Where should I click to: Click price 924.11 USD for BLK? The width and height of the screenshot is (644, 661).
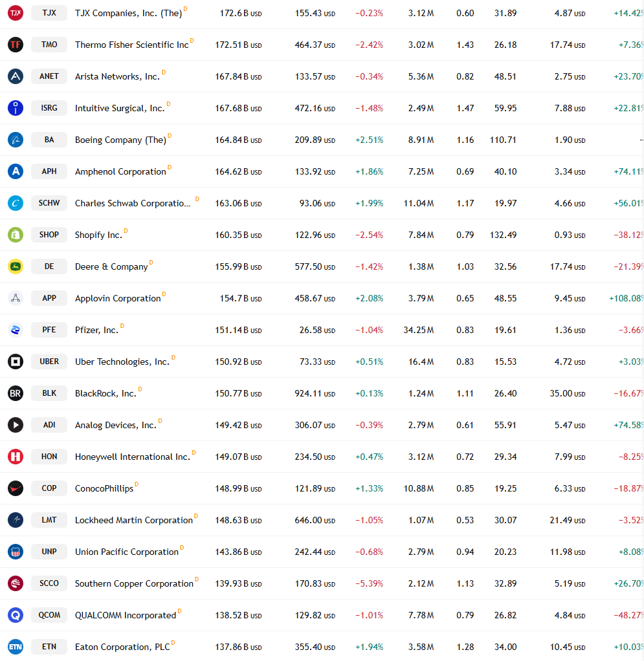[x=315, y=393]
